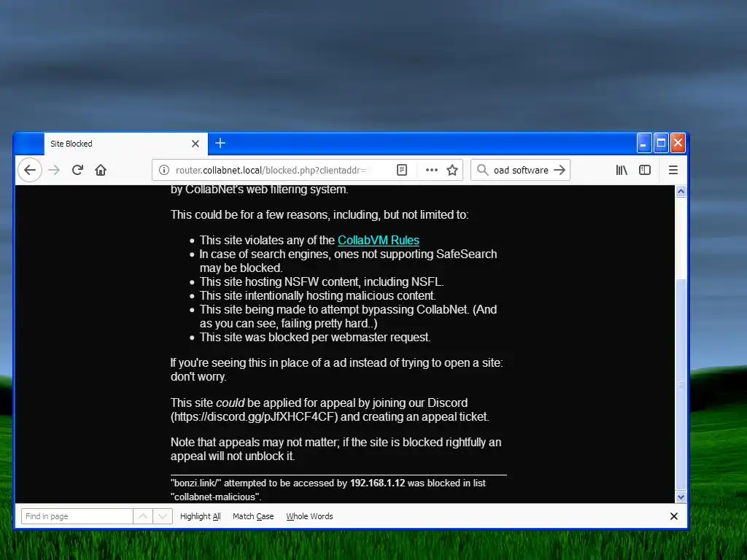Click the vertical scrollbar thumb
The height and width of the screenshot is (560, 747).
click(x=681, y=384)
